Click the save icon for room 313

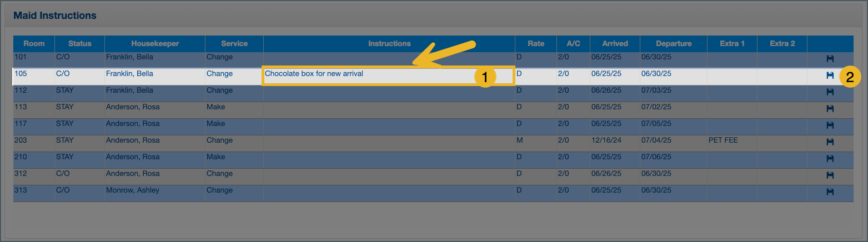(830, 191)
